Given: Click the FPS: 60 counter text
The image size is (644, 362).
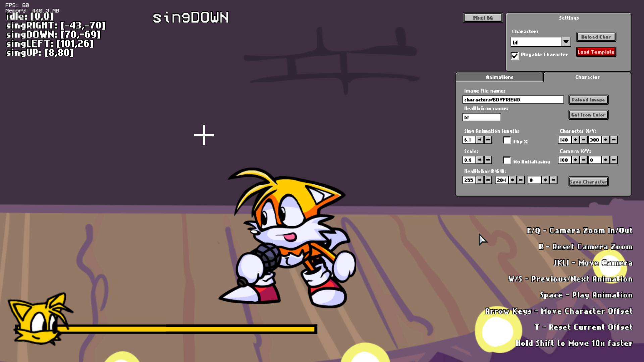Looking at the screenshot, I should (17, 5).
